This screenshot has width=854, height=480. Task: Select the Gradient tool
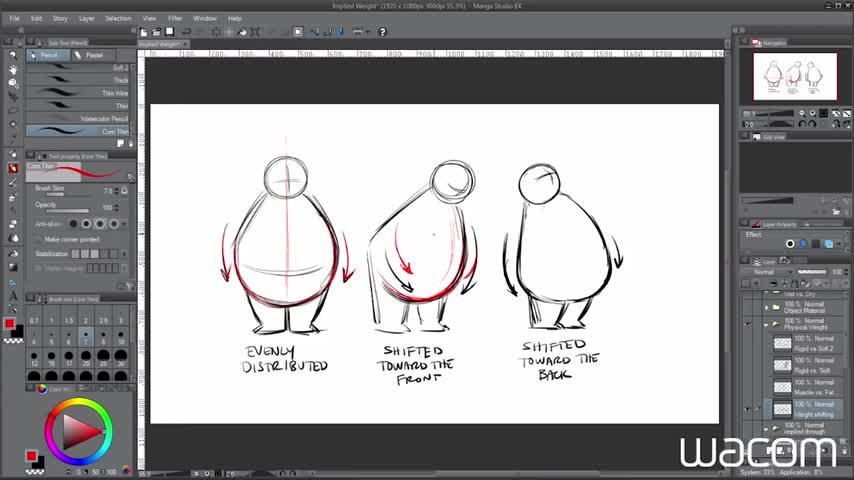click(x=13, y=268)
